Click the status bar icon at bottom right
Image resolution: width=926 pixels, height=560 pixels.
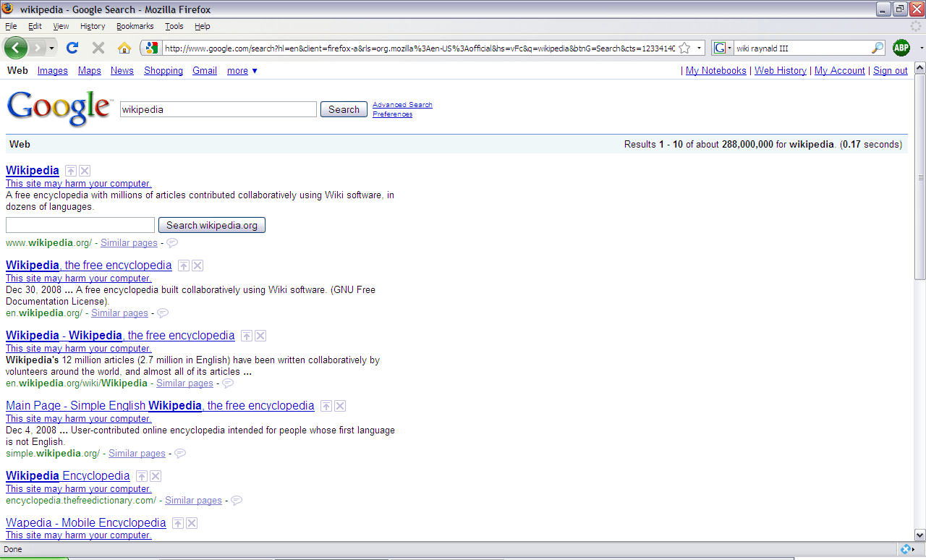point(906,549)
